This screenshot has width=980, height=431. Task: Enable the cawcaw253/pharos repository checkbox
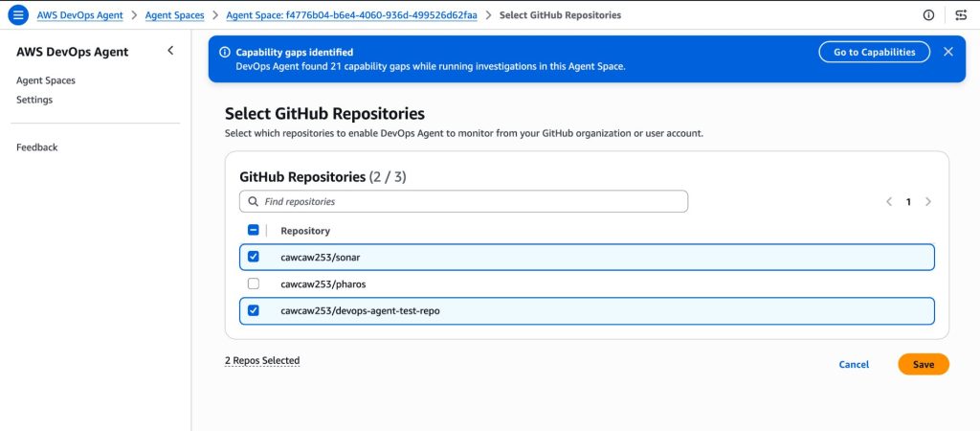(x=254, y=284)
